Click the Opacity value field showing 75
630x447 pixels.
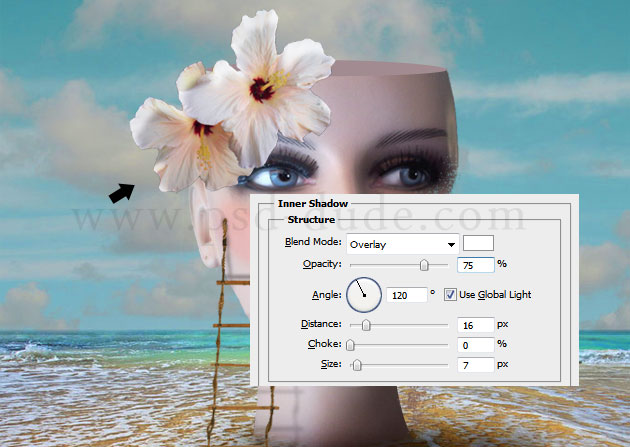coord(476,265)
